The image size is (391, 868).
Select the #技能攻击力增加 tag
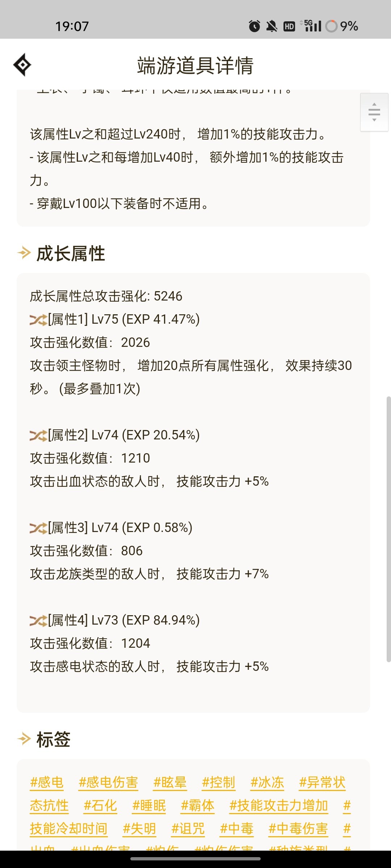279,805
